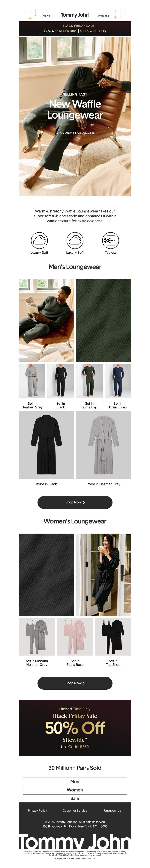Viewport: 150px width, 868px height.
Task: Open the Men's header link
Action: tap(46, 16)
